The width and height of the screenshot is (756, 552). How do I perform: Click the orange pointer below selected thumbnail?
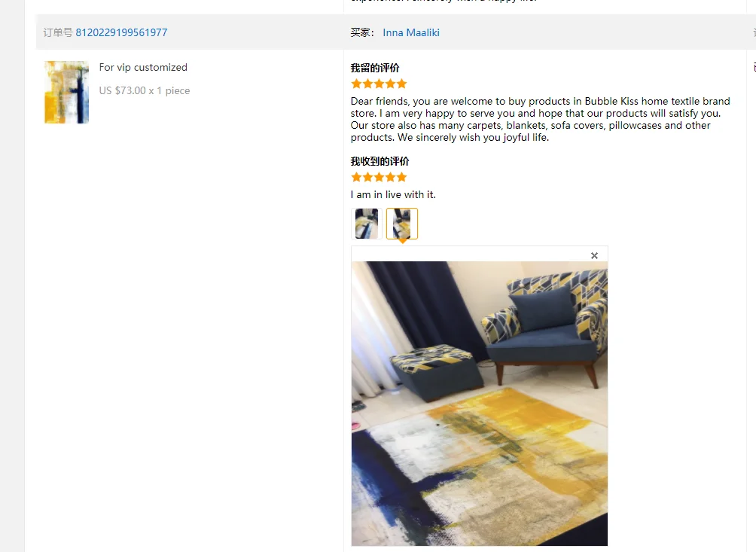(x=402, y=241)
